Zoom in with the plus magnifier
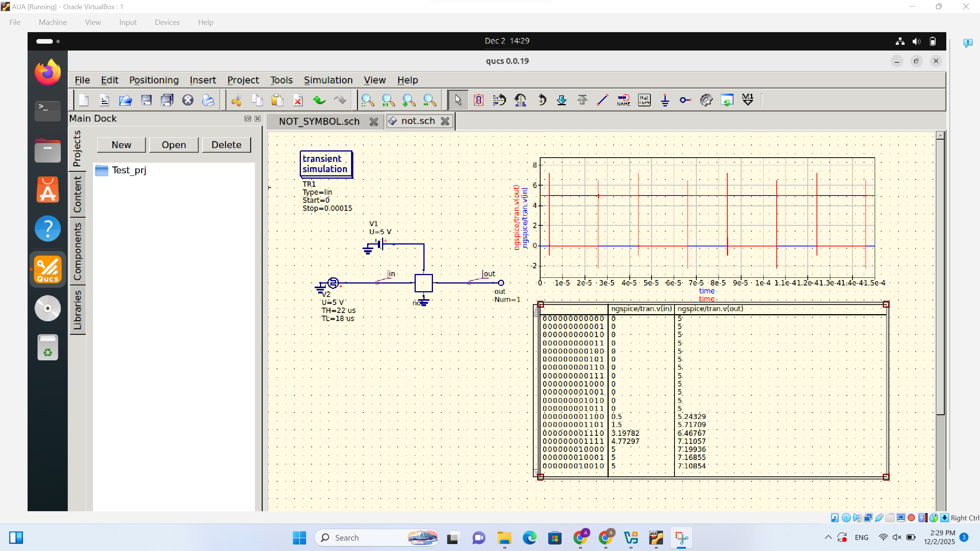This screenshot has height=551, width=980. click(409, 100)
